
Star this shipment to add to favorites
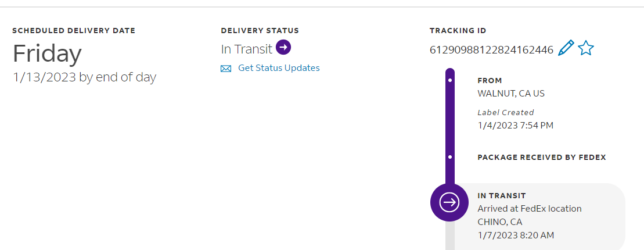coord(586,48)
